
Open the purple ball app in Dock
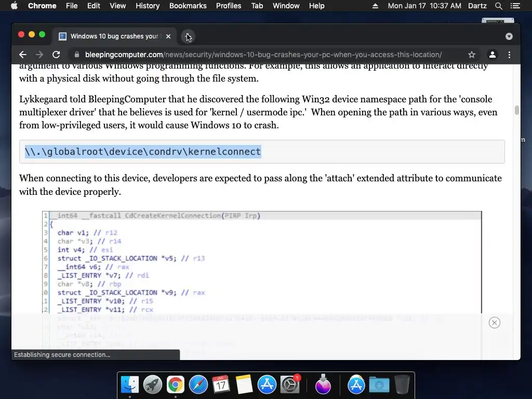click(323, 385)
